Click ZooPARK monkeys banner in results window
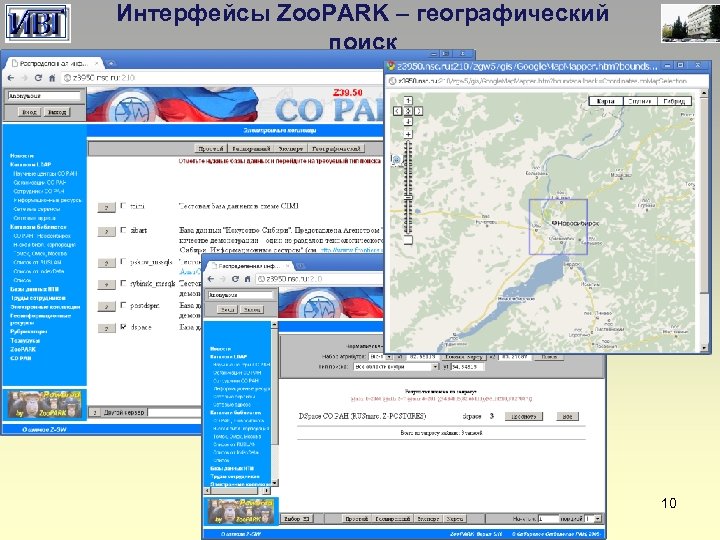Viewport: 720px width, 540px height. coord(242,511)
